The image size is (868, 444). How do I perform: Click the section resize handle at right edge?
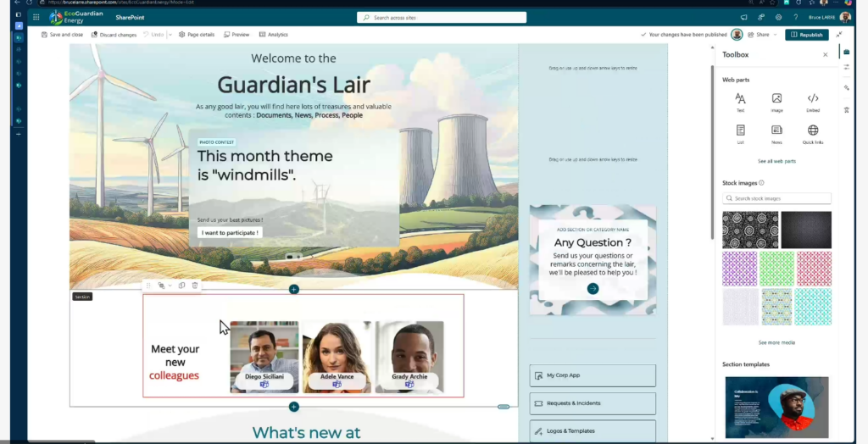(504, 407)
